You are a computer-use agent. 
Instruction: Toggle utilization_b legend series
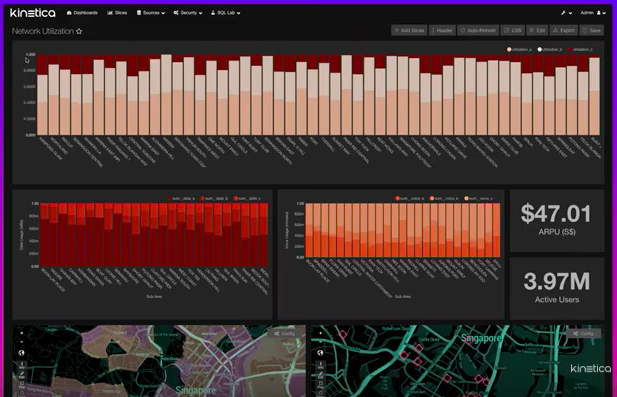550,50
